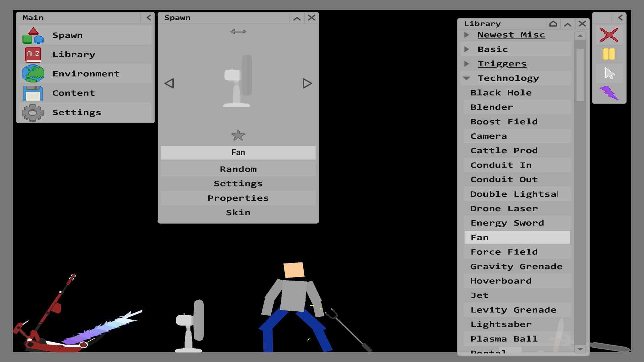Click the Random button in Spawn
Image resolution: width=644 pixels, height=362 pixels.
point(238,168)
